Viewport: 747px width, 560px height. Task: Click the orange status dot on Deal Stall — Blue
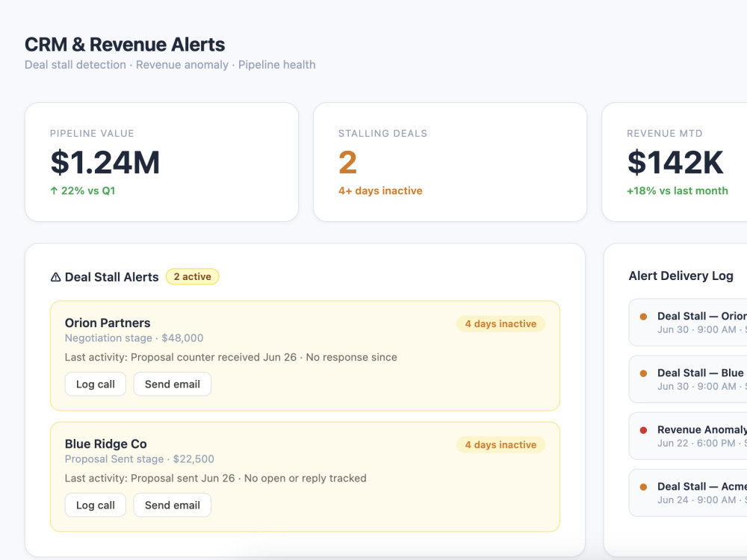click(643, 373)
